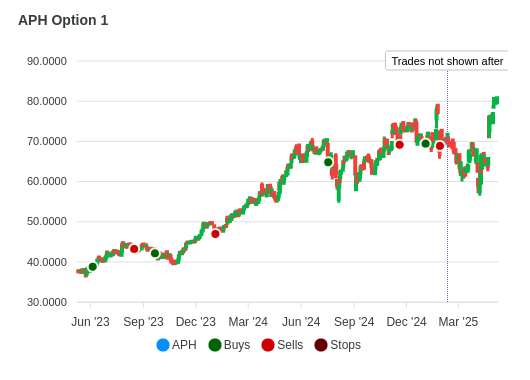The height and width of the screenshot is (380, 530).
Task: Click the 70.0000 y-axis label
Action: tap(47, 141)
